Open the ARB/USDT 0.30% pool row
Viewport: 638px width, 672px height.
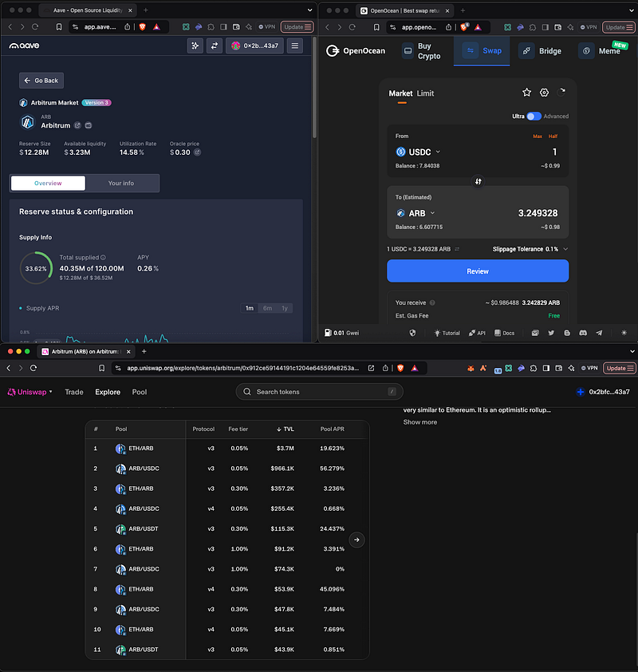coord(227,529)
